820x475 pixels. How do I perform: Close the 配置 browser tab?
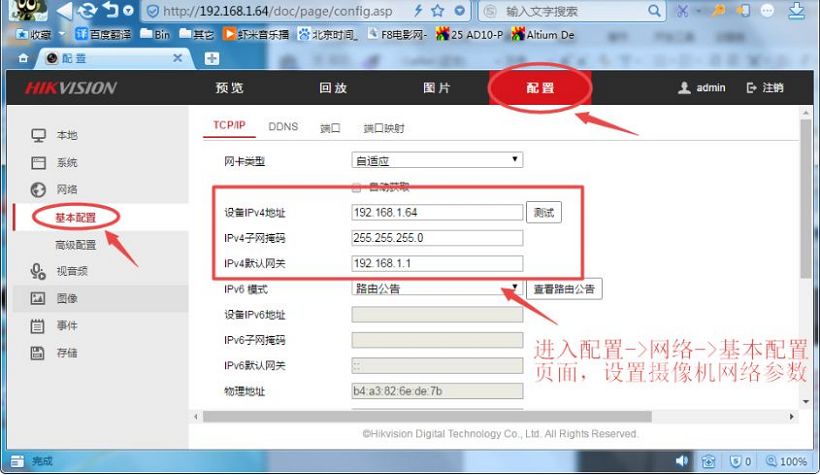(178, 58)
